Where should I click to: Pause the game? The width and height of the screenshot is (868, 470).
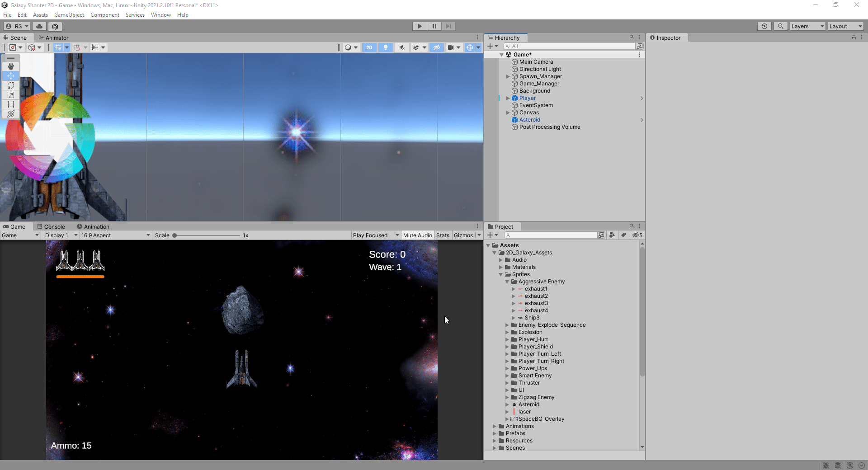point(434,26)
